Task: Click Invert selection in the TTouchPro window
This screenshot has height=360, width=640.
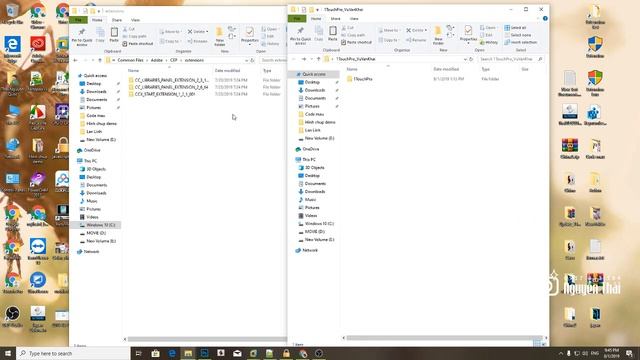Action: [x=520, y=42]
